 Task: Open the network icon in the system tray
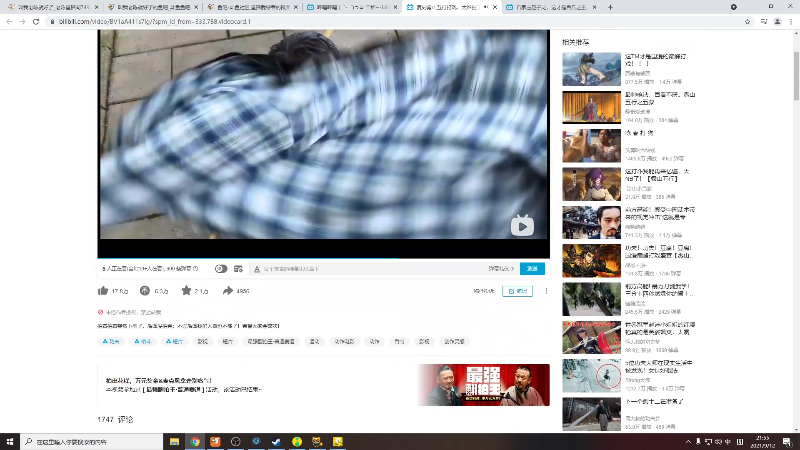(x=708, y=442)
